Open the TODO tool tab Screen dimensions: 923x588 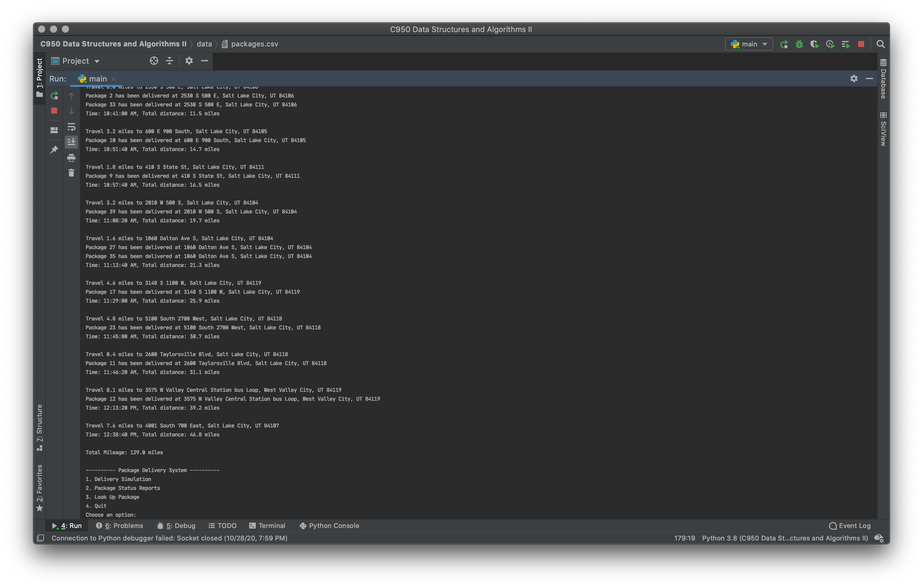coord(222,526)
